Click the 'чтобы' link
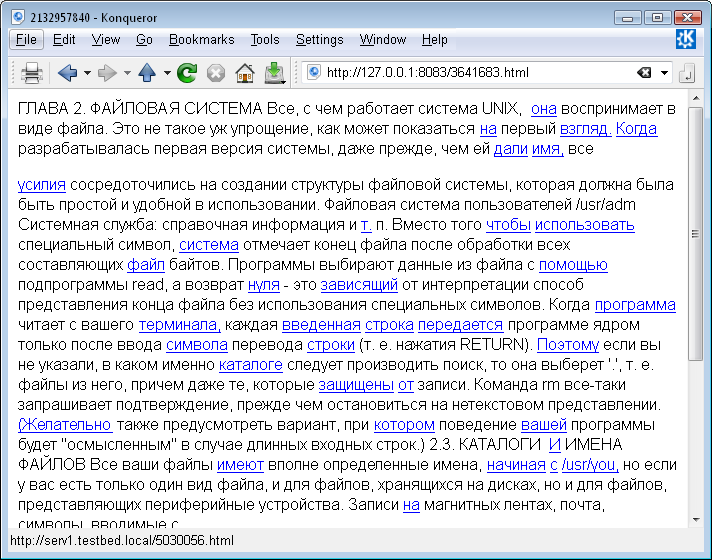Image resolution: width=712 pixels, height=560 pixels. [x=508, y=225]
